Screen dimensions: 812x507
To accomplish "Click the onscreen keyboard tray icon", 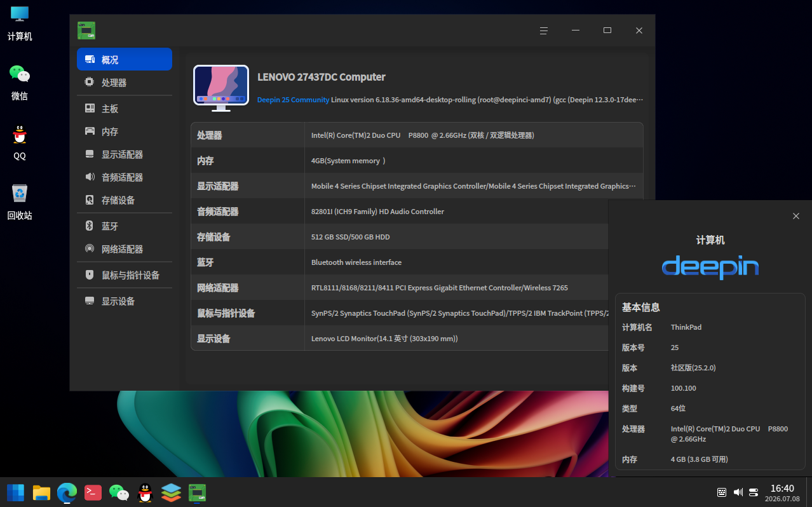I will (722, 492).
